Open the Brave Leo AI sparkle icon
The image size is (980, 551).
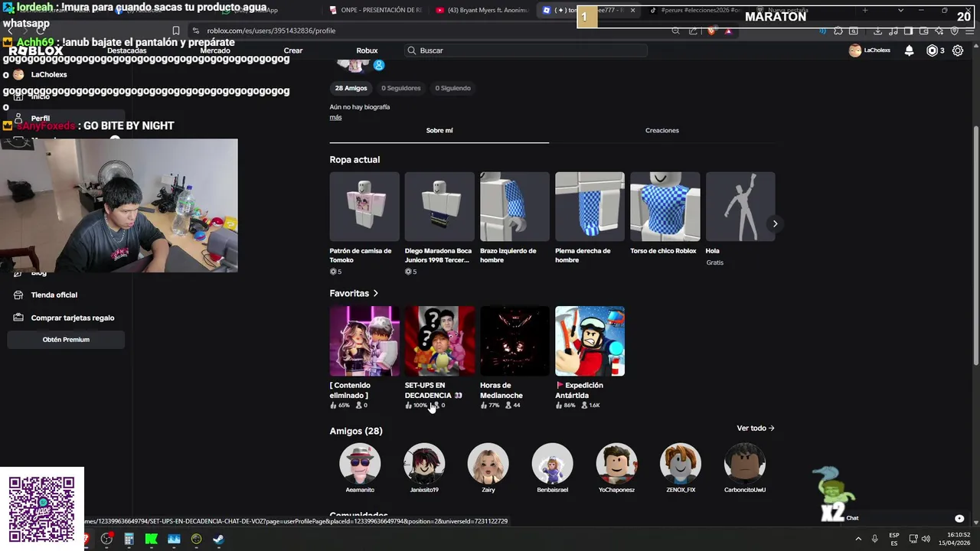click(939, 31)
